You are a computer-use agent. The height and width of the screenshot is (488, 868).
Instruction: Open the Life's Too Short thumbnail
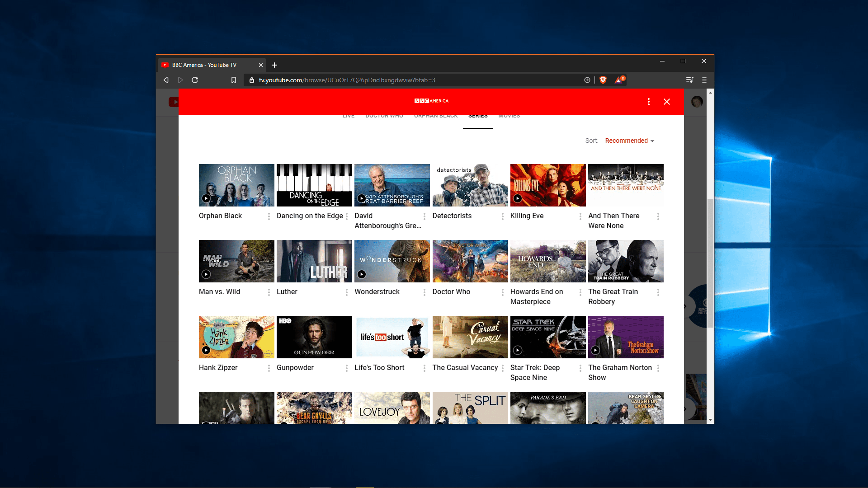pyautogui.click(x=392, y=337)
